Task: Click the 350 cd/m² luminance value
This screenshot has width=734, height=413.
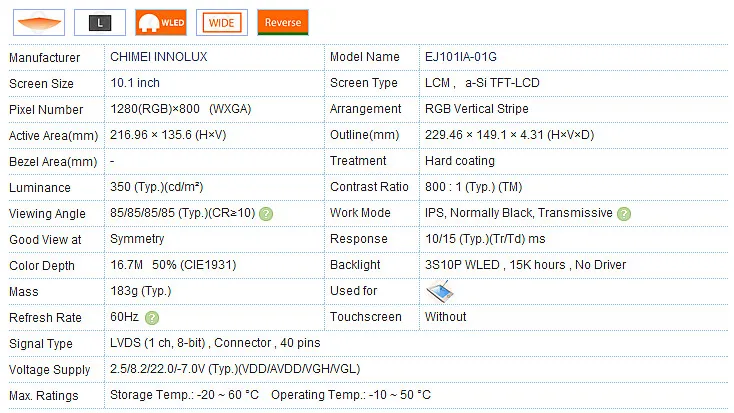Action: click(x=156, y=187)
